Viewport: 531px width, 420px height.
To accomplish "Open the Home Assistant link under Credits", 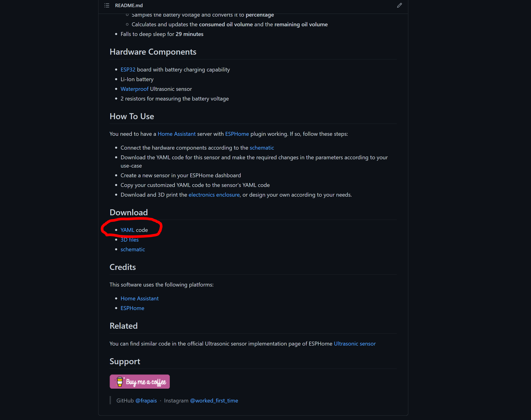I will coord(140,298).
